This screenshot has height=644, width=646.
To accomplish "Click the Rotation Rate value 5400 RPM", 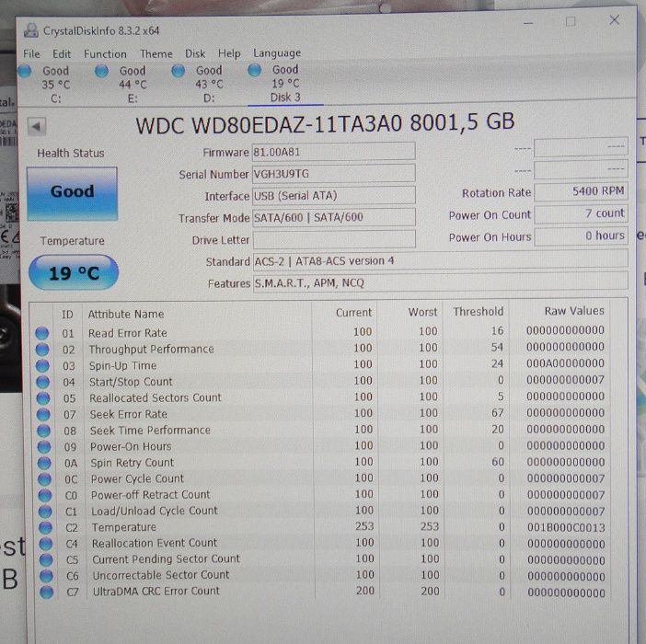I will pos(581,191).
